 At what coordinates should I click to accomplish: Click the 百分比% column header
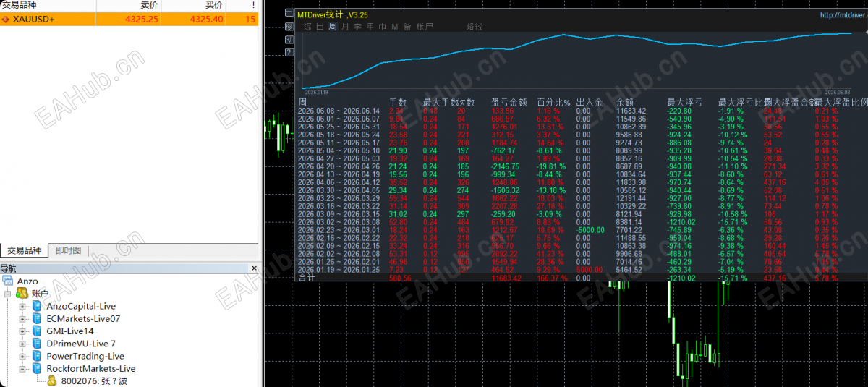pyautogui.click(x=553, y=102)
